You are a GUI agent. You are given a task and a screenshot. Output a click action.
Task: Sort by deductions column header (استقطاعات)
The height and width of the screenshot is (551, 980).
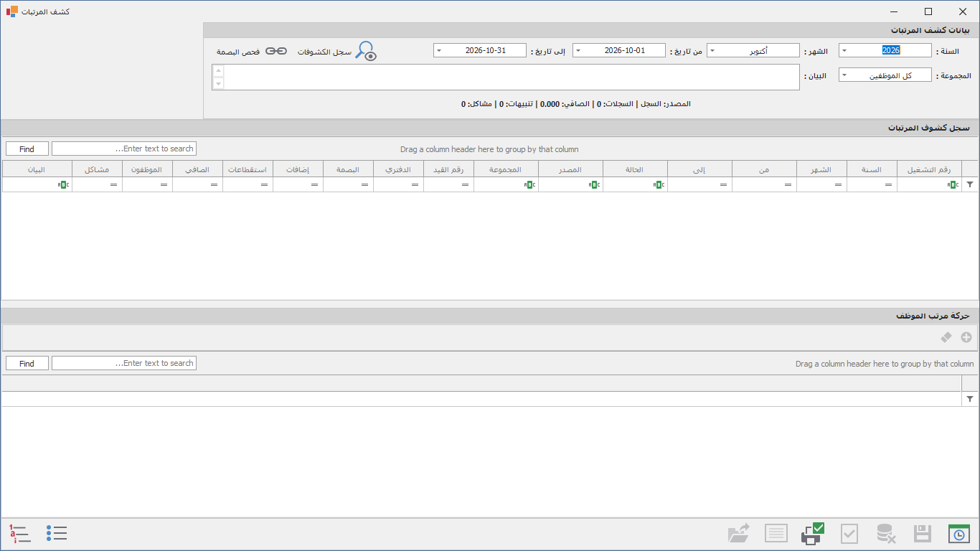pyautogui.click(x=248, y=169)
